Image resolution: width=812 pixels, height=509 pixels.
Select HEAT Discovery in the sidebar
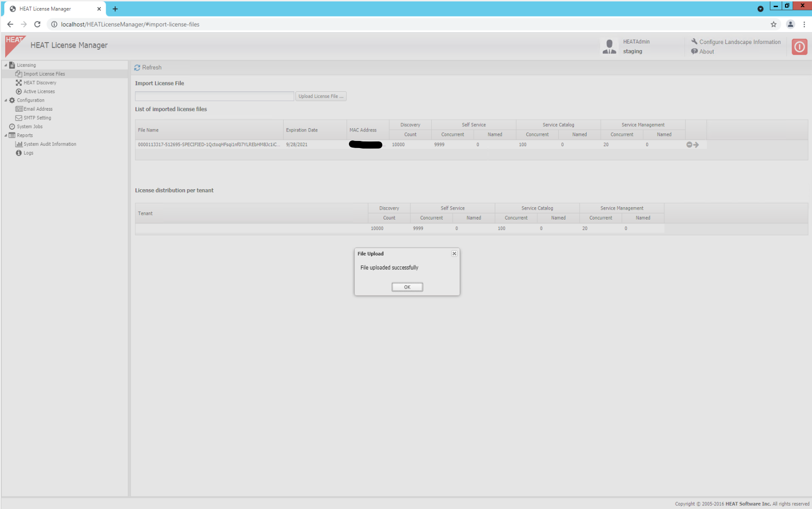pyautogui.click(x=39, y=82)
